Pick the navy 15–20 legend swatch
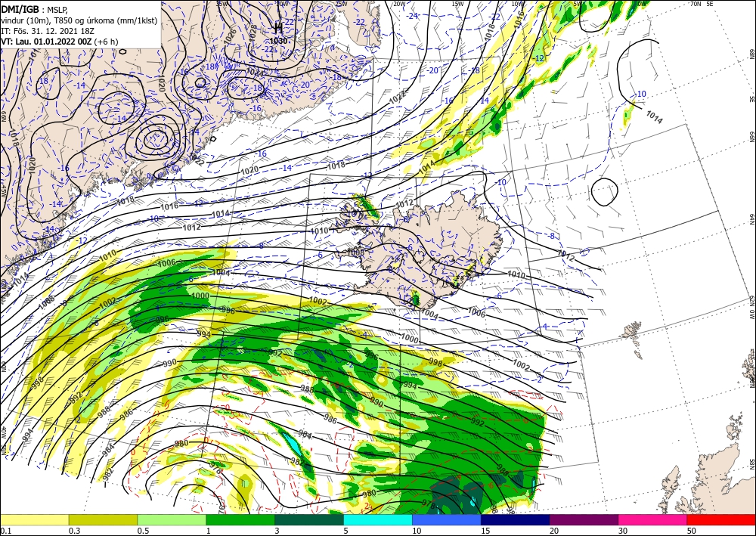This screenshot has height=536, width=756. [x=516, y=519]
